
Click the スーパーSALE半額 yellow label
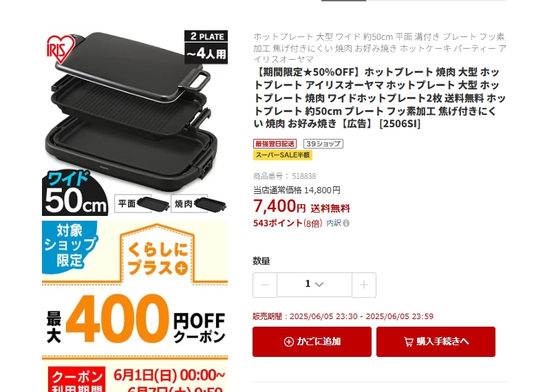pyautogui.click(x=283, y=155)
